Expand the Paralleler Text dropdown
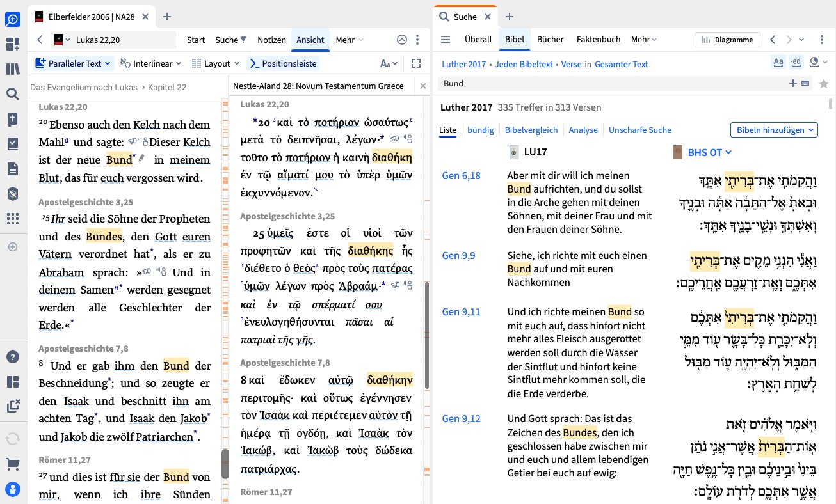This screenshot has height=504, width=836. [x=74, y=63]
